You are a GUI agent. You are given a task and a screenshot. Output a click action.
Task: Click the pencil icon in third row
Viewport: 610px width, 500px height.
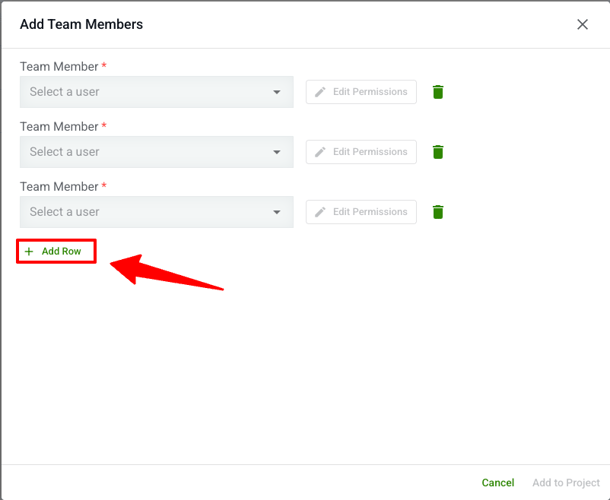click(321, 212)
